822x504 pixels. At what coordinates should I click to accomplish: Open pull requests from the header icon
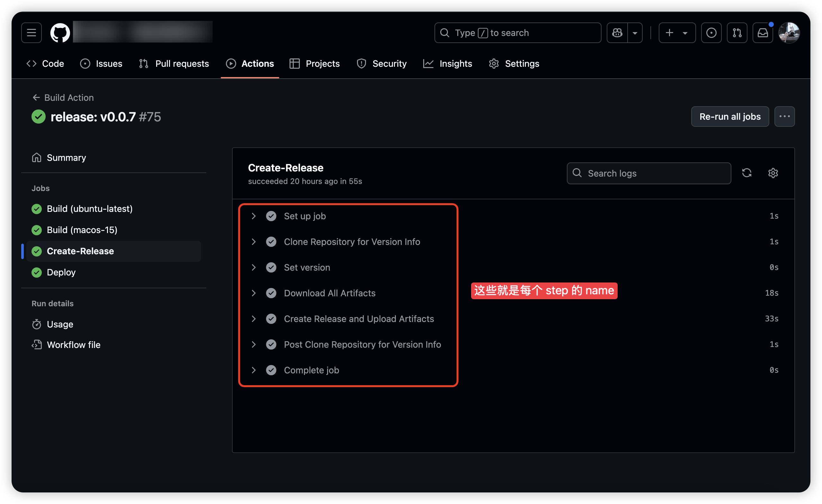(x=737, y=32)
